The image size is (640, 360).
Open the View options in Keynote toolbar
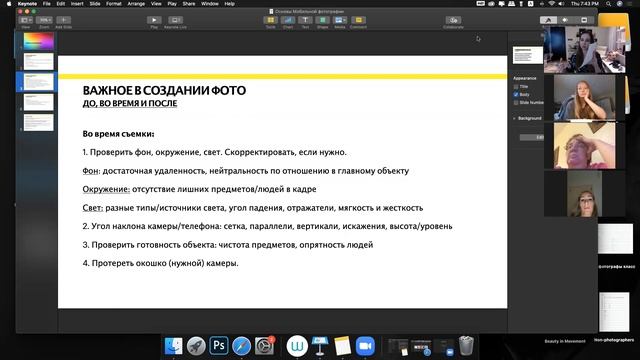coord(25,20)
